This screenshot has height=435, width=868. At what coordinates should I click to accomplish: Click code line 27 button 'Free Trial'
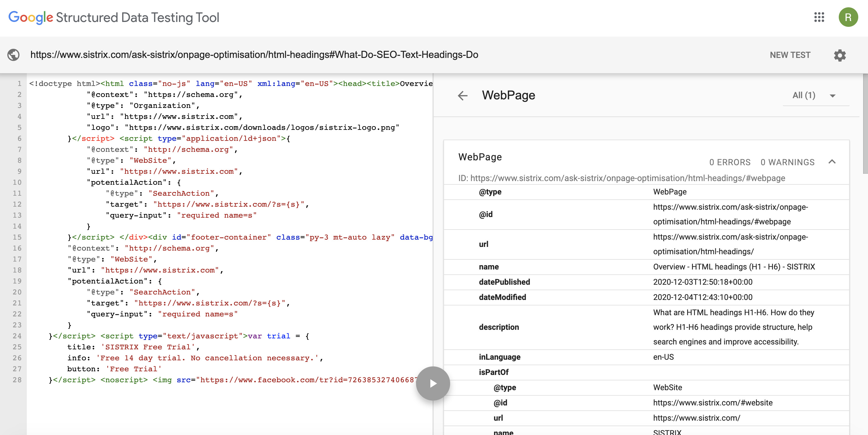[x=114, y=369]
